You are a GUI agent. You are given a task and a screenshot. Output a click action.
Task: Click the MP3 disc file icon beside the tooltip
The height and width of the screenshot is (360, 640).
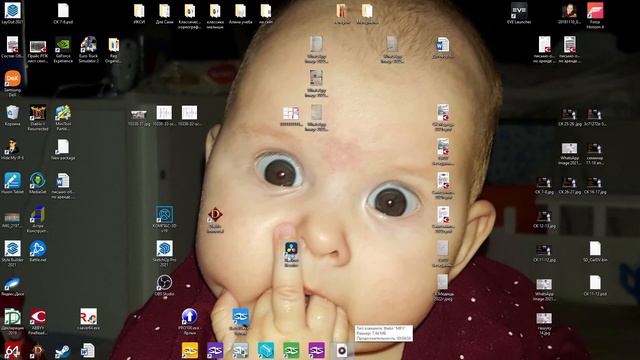coord(342,351)
